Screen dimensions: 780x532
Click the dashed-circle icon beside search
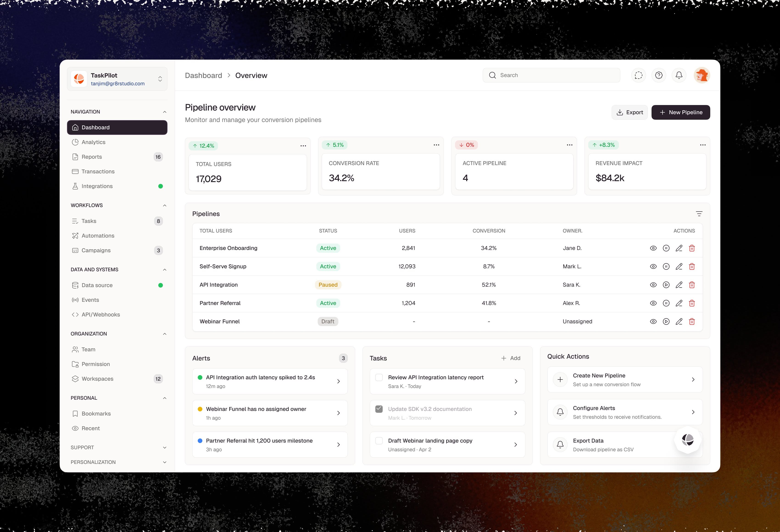[638, 75]
